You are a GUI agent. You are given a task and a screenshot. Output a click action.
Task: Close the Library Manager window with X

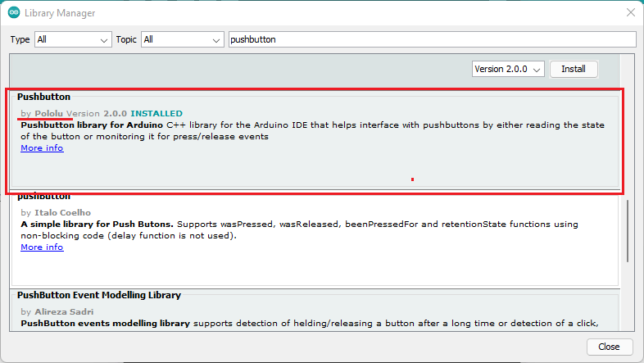[630, 13]
